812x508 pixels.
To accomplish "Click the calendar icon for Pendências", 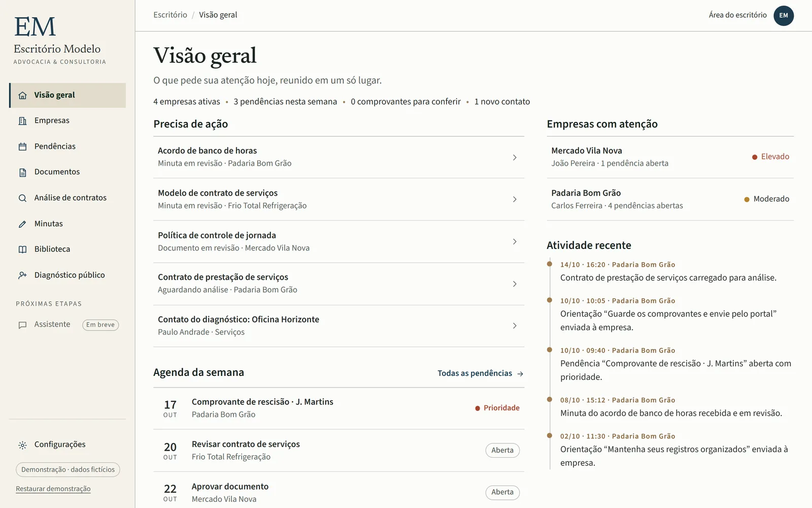I will pyautogui.click(x=22, y=147).
